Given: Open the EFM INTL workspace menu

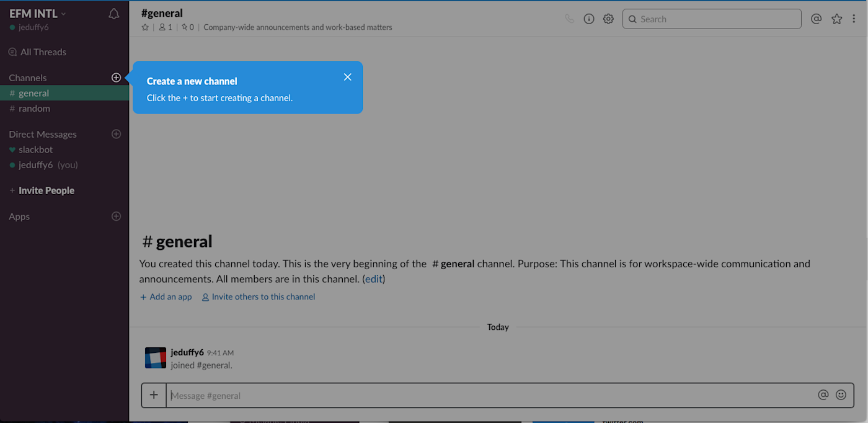Looking at the screenshot, I should click(38, 14).
